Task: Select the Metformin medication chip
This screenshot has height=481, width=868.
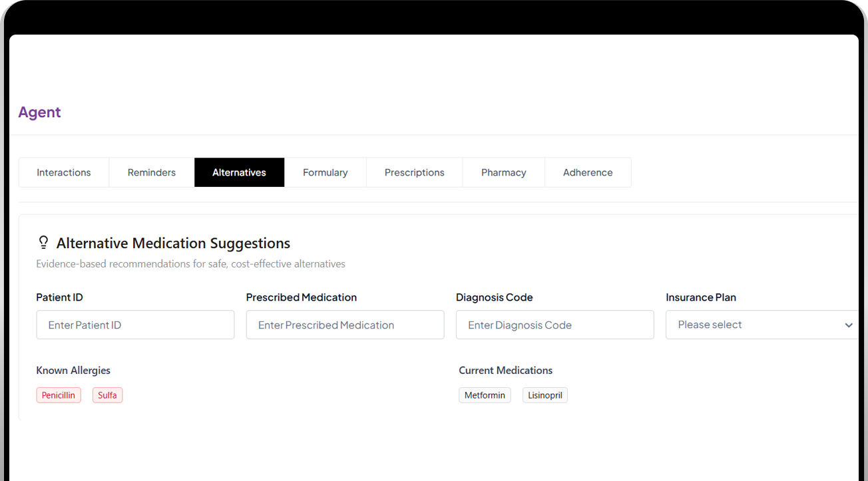Action: [x=485, y=395]
